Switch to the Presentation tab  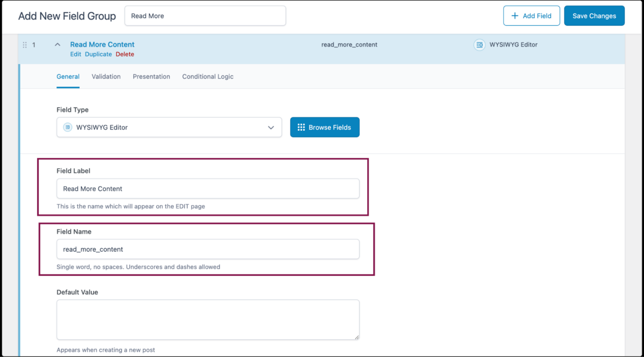point(151,76)
